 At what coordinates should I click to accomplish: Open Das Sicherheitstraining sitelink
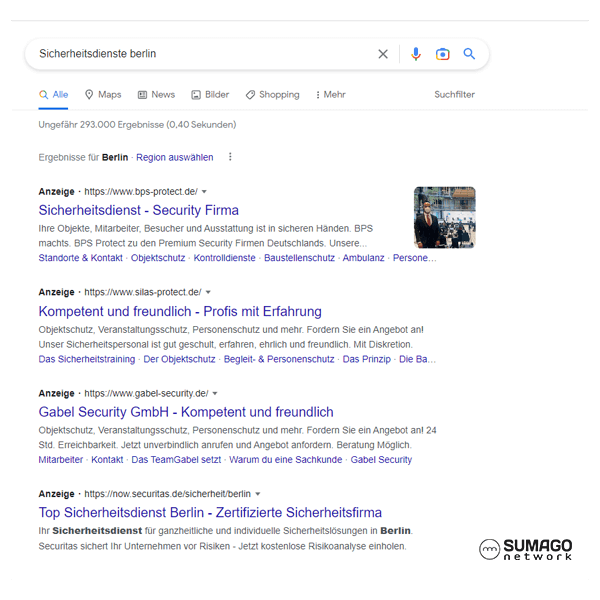tap(87, 359)
